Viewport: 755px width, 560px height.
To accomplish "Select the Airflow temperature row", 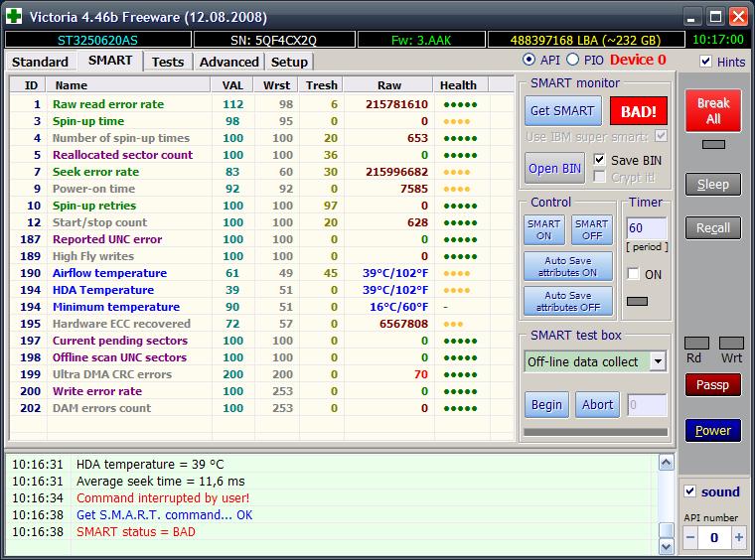I will pyautogui.click(x=262, y=273).
